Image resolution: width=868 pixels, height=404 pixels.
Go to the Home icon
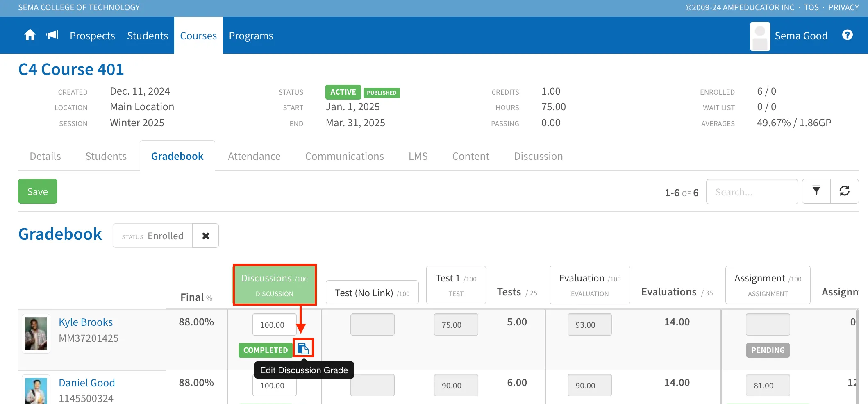pyautogui.click(x=30, y=35)
